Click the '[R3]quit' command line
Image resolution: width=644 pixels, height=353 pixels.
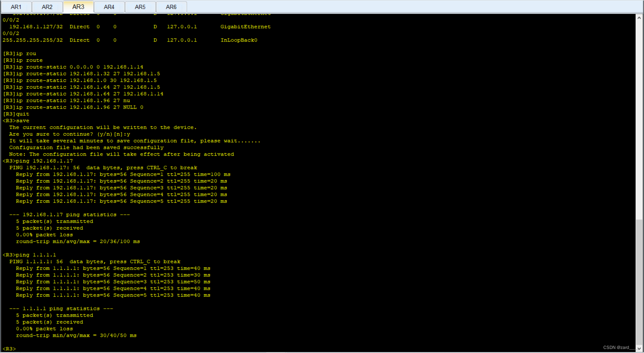16,114
